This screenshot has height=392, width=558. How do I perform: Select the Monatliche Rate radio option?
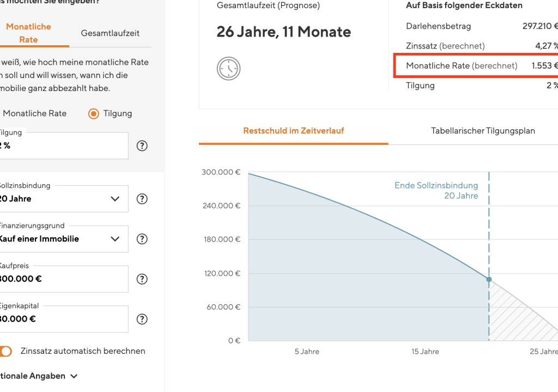pyautogui.click(x=34, y=113)
